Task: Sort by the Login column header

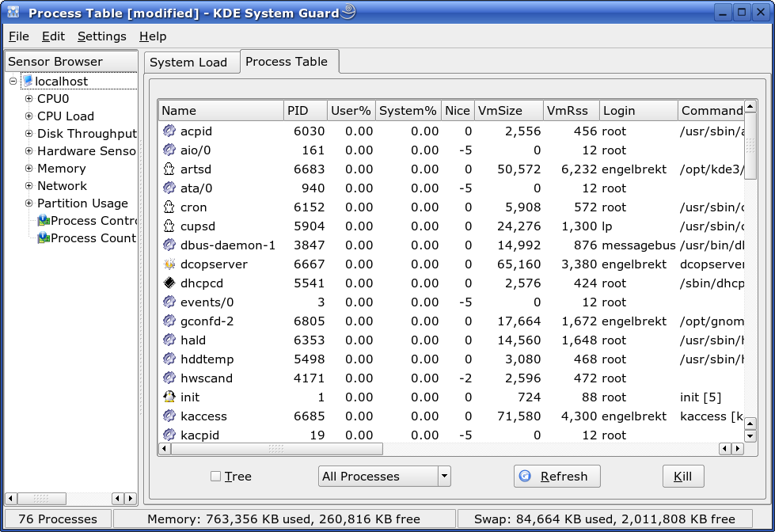Action: tap(639, 110)
